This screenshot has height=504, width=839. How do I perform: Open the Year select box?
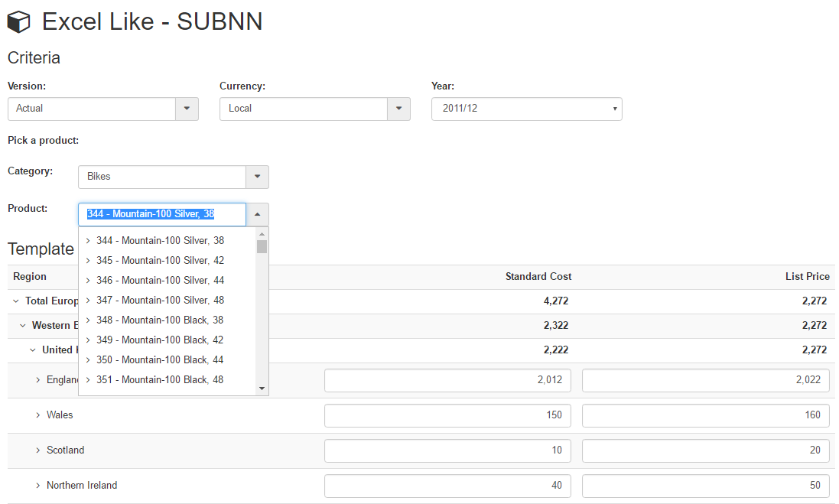pyautogui.click(x=526, y=109)
